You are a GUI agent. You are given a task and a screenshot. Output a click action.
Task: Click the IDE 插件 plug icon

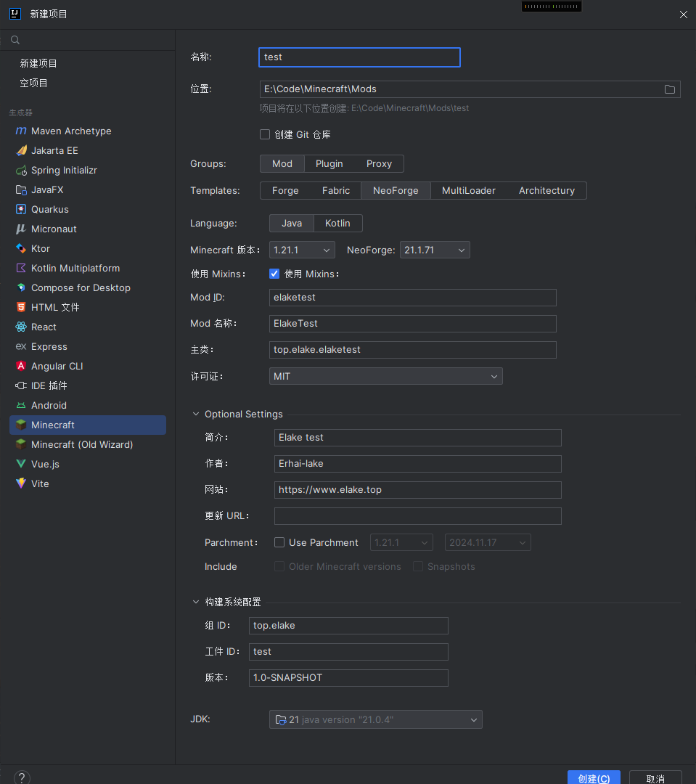pos(21,385)
